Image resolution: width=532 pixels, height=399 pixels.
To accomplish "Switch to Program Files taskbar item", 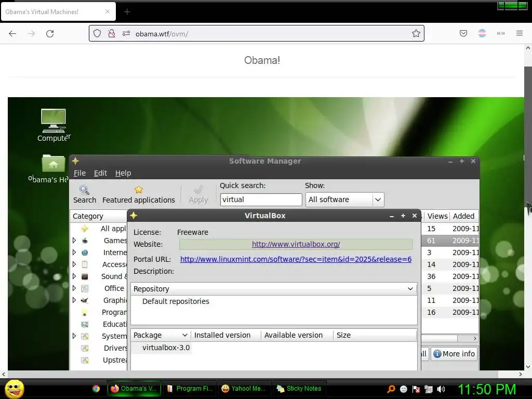I will 190,389.
